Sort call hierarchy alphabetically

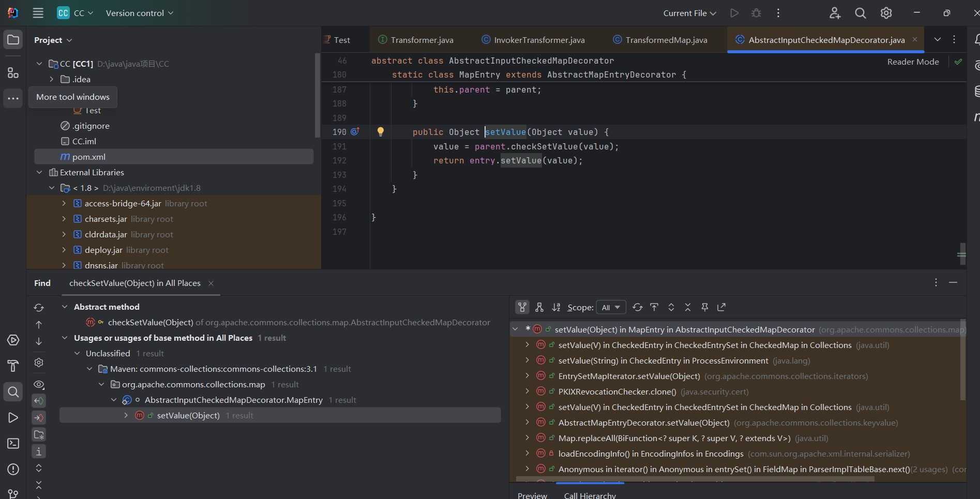coord(556,307)
